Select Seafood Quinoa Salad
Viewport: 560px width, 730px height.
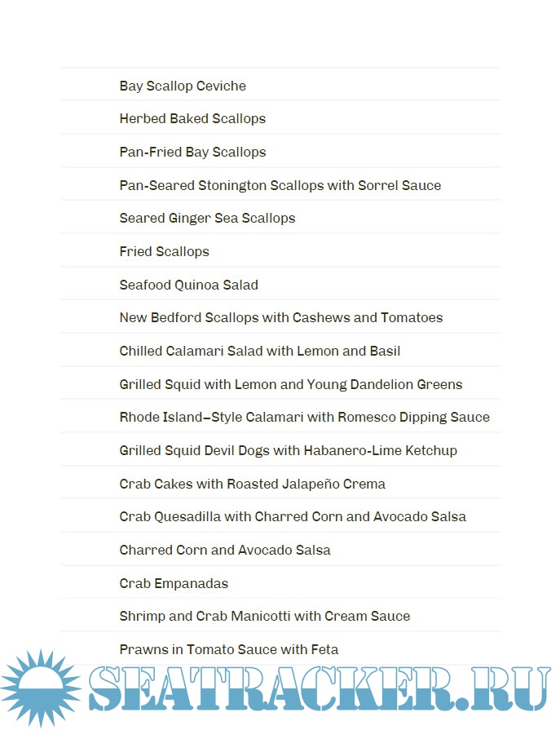point(188,285)
